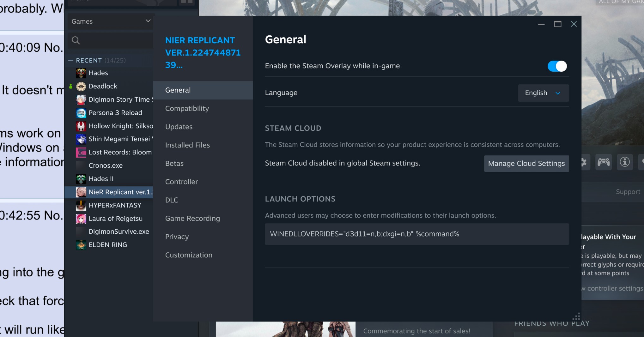Viewport: 644px width, 337px height.
Task: Select the ELDEN RING game icon
Action: pyautogui.click(x=81, y=245)
